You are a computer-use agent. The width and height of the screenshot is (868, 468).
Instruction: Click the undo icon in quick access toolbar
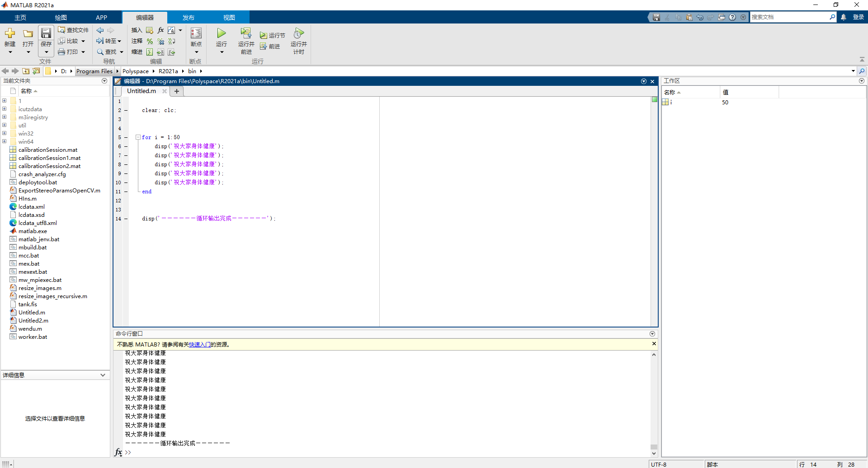700,17
